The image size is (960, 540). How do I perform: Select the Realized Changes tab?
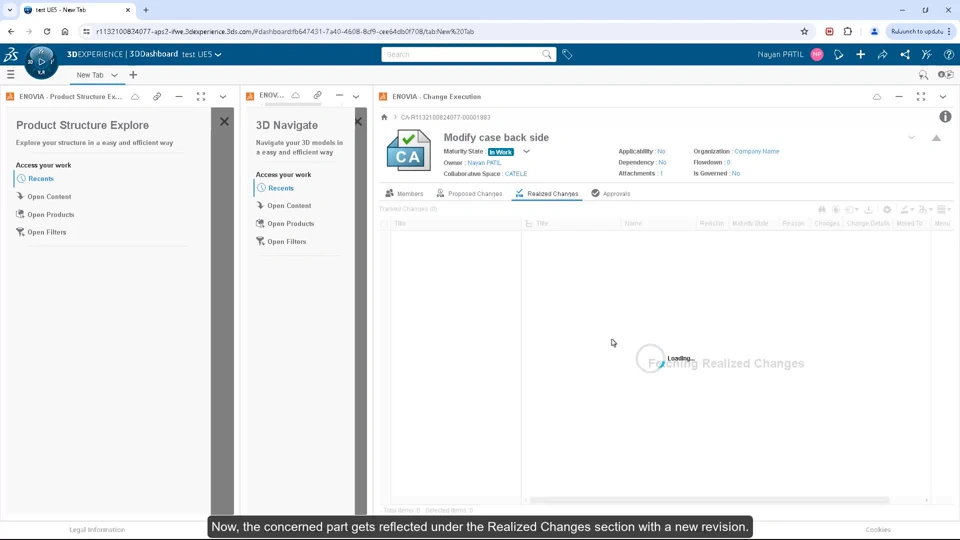point(547,193)
